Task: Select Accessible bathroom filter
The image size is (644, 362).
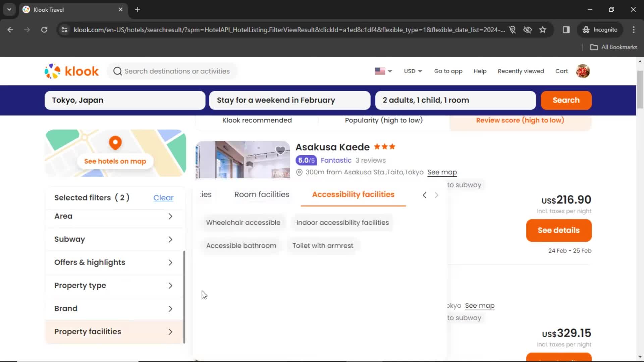Action: click(241, 246)
